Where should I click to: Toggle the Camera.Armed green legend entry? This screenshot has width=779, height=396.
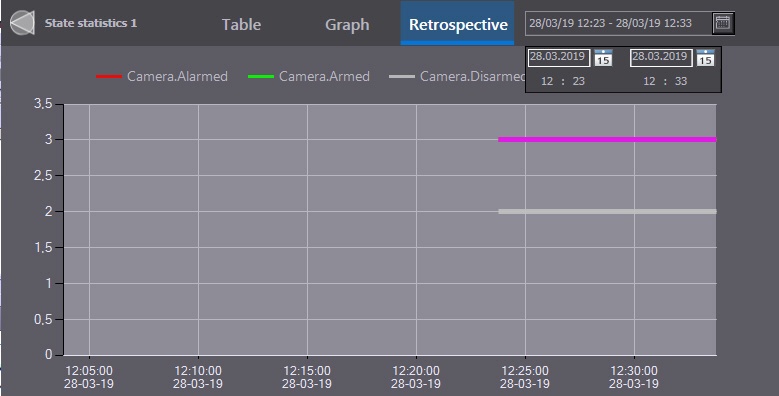[309, 77]
